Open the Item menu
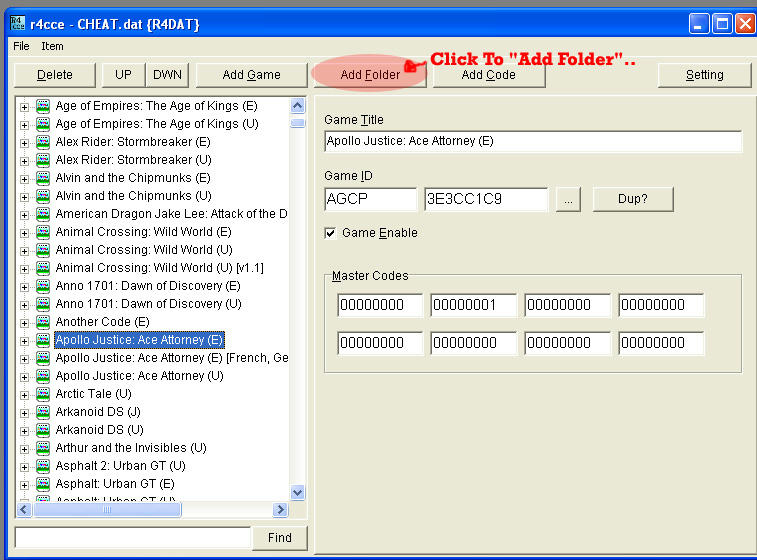The image size is (757, 560). pos(52,46)
